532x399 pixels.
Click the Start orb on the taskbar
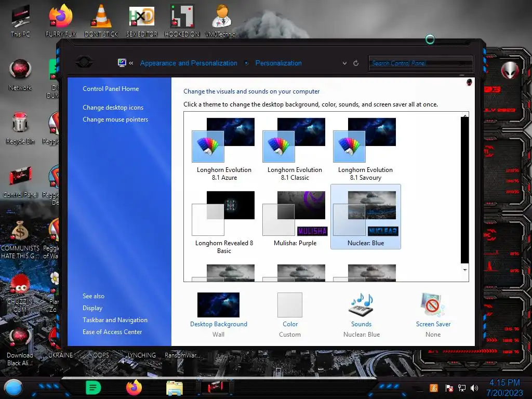14,388
